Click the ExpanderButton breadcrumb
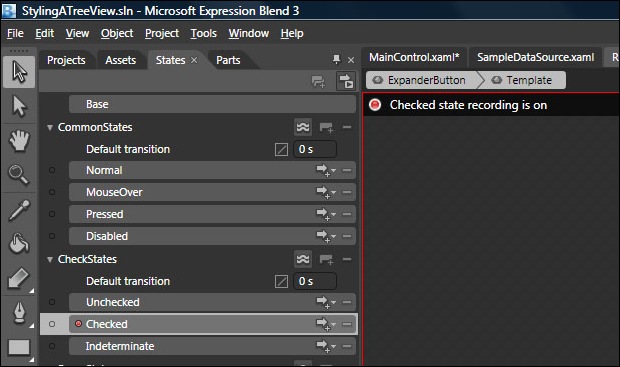 [x=422, y=80]
